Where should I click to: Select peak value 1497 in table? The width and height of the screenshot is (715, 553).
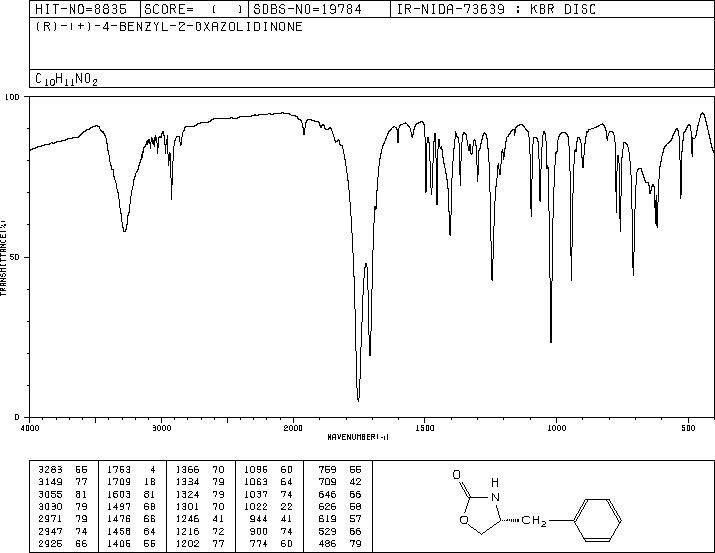(119, 506)
